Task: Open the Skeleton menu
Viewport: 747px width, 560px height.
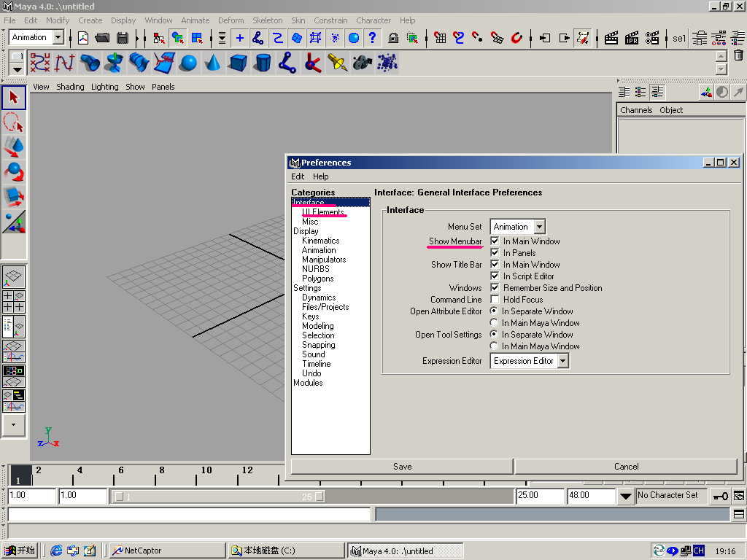Action: point(267,20)
